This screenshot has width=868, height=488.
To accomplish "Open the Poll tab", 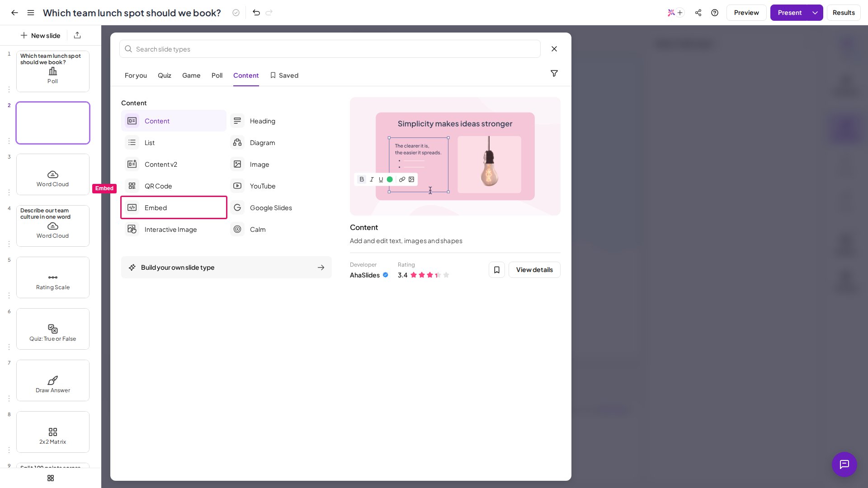I will (217, 75).
